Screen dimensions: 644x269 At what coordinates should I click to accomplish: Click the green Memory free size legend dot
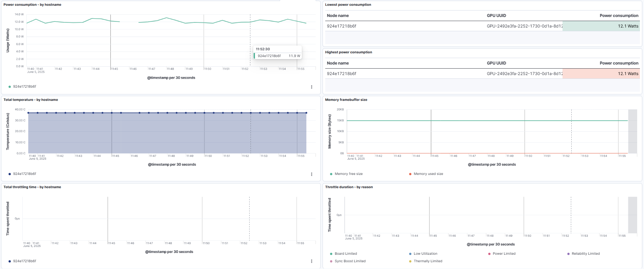[x=331, y=174]
